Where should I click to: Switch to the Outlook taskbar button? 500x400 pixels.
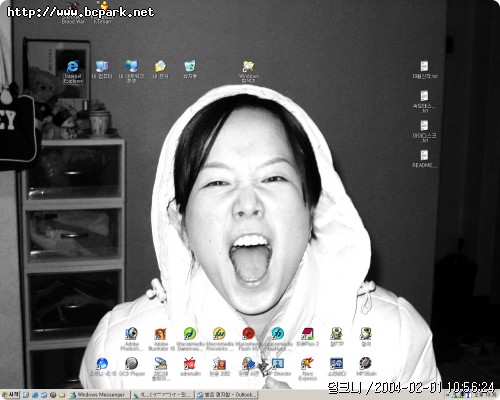point(226,395)
